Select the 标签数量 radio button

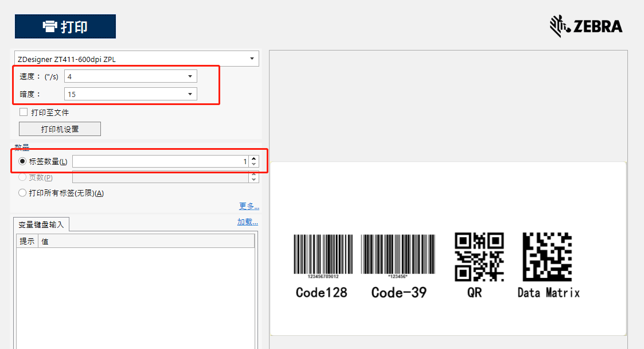coord(22,161)
